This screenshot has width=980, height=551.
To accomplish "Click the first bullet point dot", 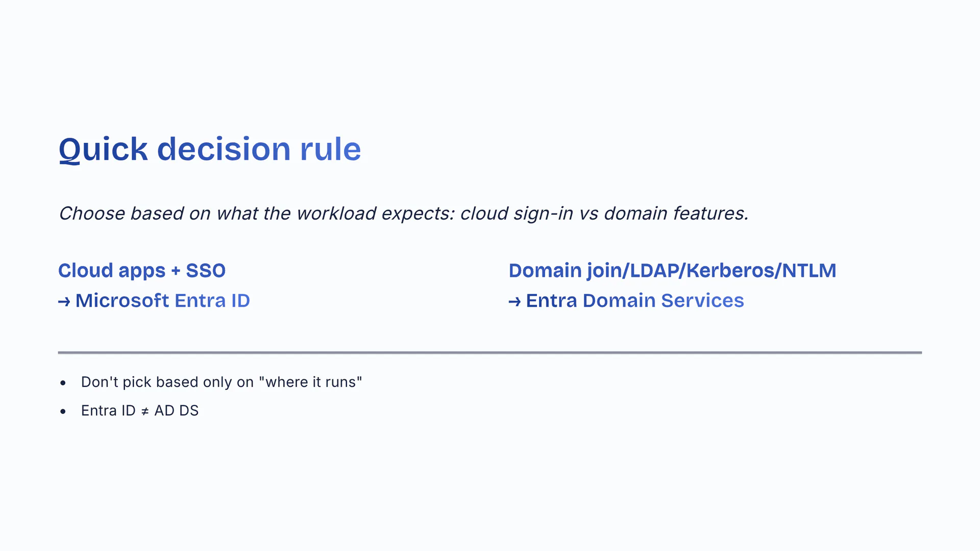I will pyautogui.click(x=63, y=383).
